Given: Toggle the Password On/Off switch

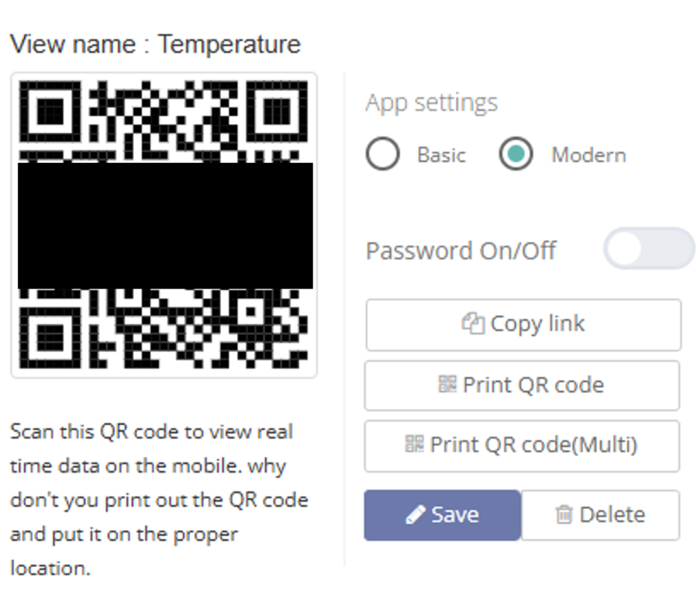Looking at the screenshot, I should (648, 248).
